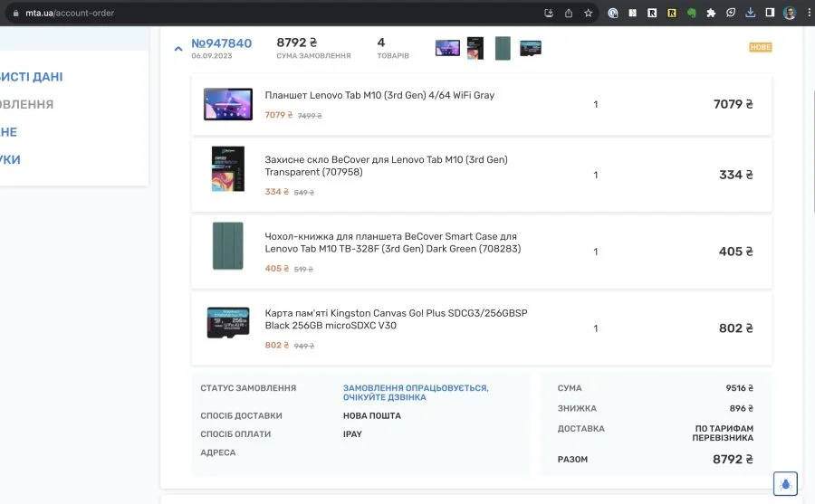This screenshot has height=504, width=815.
Task: Open the tablet thumbnail in order header
Action: coord(447,48)
